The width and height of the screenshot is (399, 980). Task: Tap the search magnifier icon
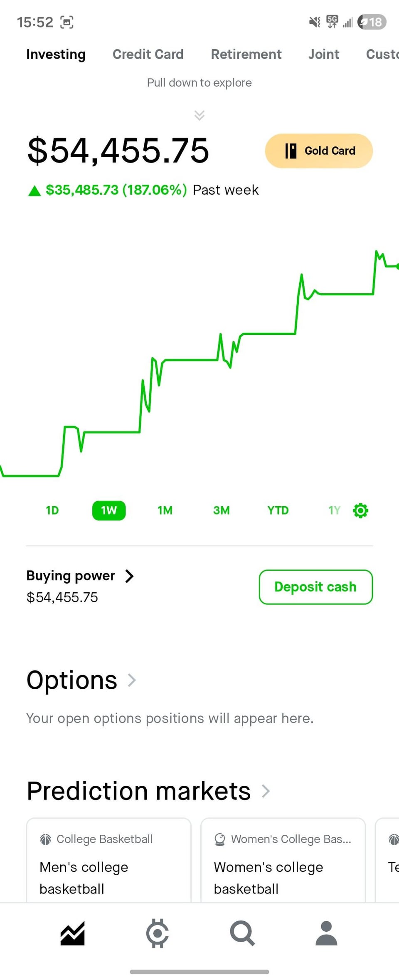(x=242, y=933)
